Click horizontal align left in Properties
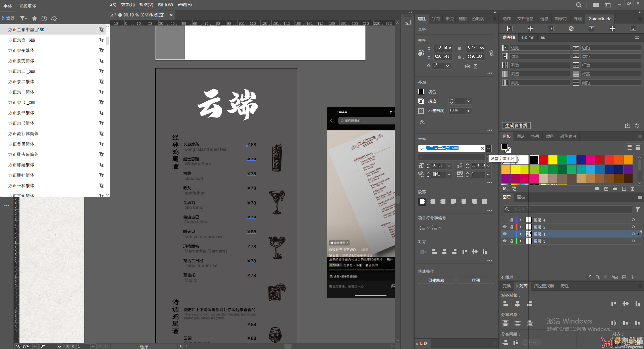 click(x=434, y=252)
